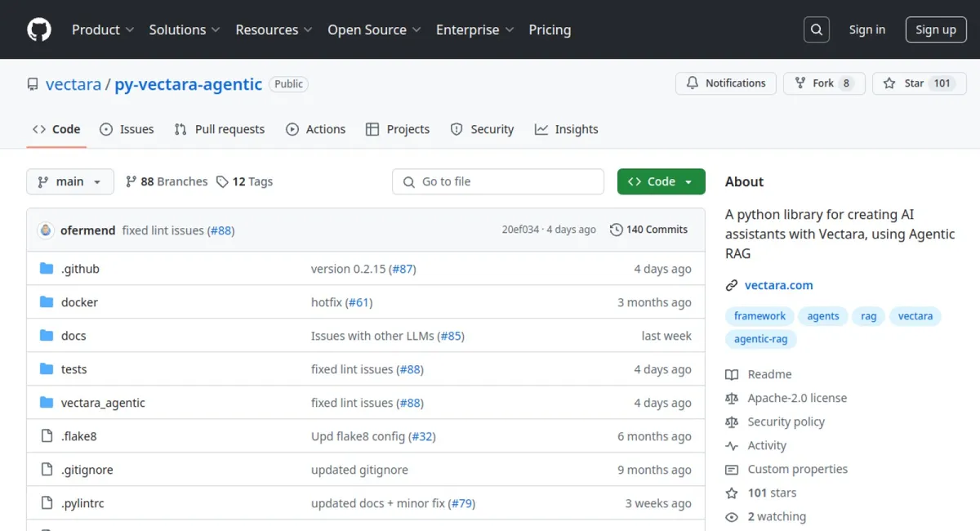This screenshot has width=980, height=531.
Task: Click the eye icon beside 2 watching
Action: coord(732,516)
